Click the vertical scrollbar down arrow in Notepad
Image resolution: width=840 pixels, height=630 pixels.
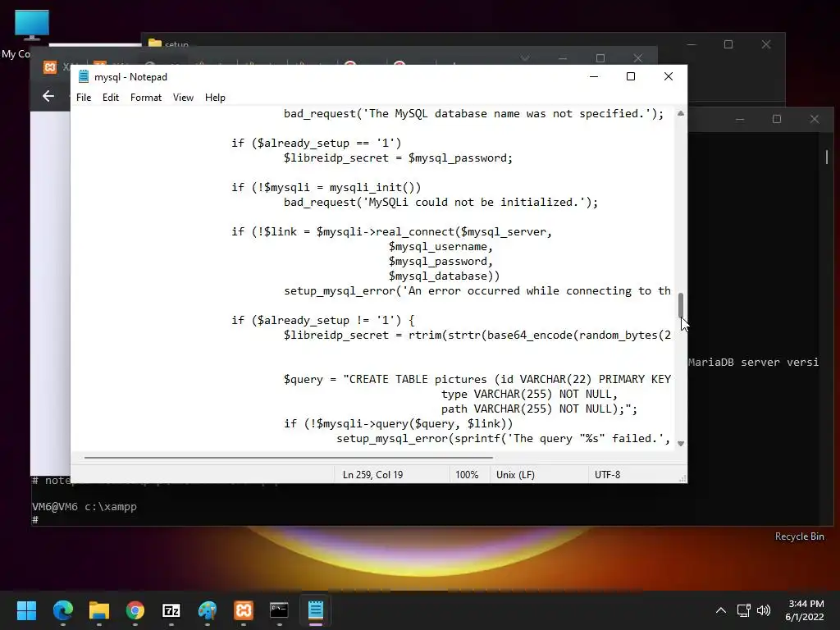(680, 444)
